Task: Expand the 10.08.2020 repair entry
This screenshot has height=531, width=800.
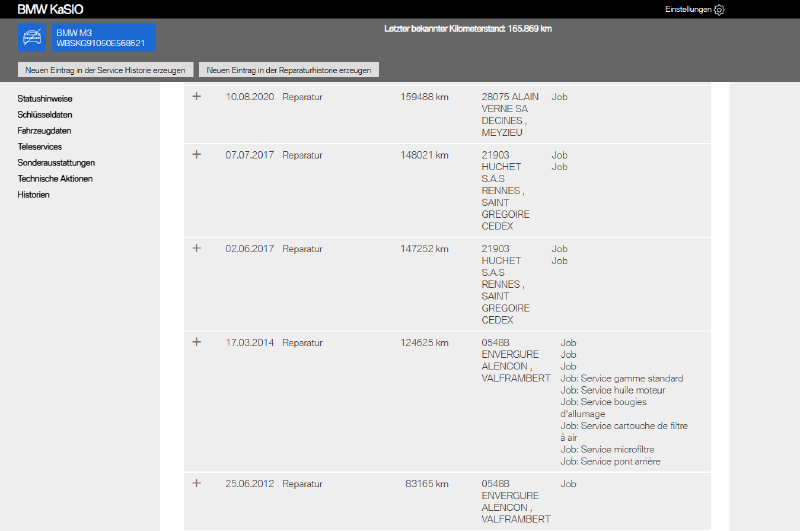Action: (x=196, y=96)
